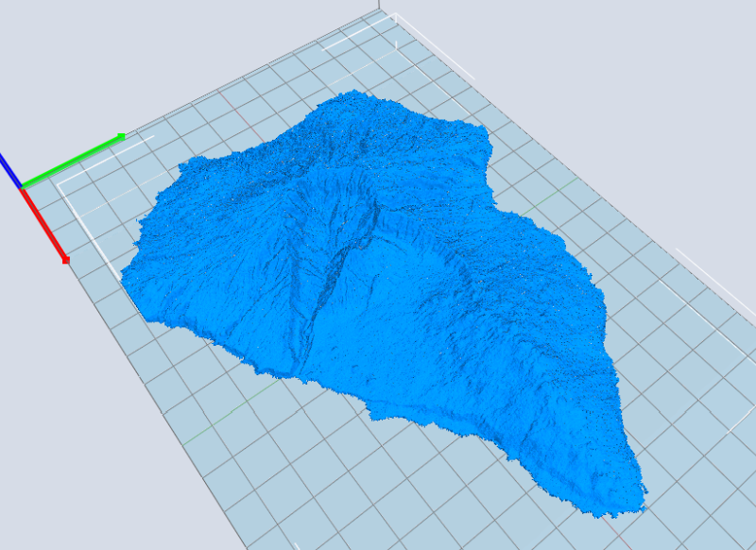Click the blue axis line

[x=10, y=170]
